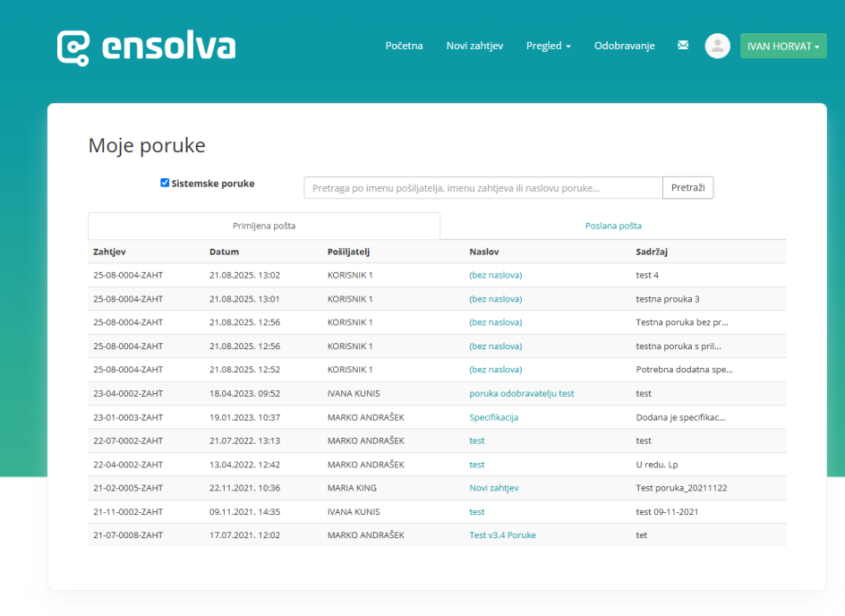Open the Novi zahtjev message link
Screen dimensions: 845x616
pyautogui.click(x=493, y=488)
